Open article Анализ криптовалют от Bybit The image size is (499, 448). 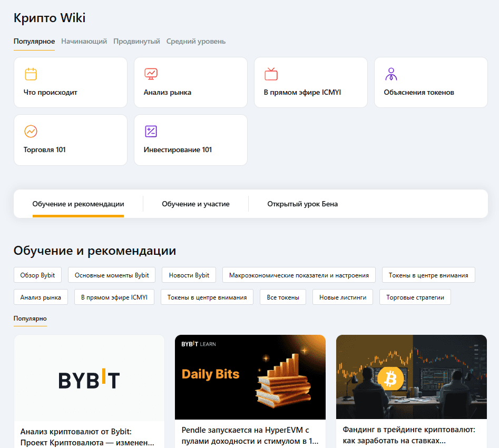pos(87,437)
